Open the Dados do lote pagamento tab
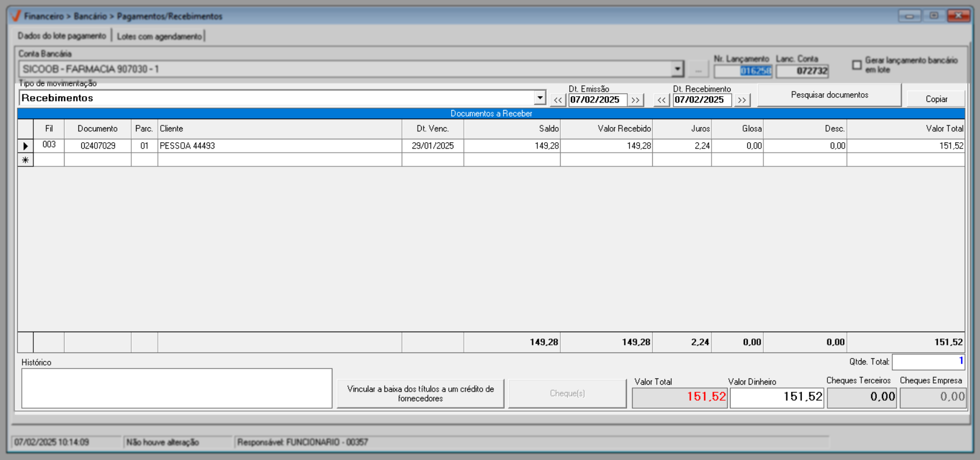Screen dimensions: 980x460 click(x=62, y=36)
